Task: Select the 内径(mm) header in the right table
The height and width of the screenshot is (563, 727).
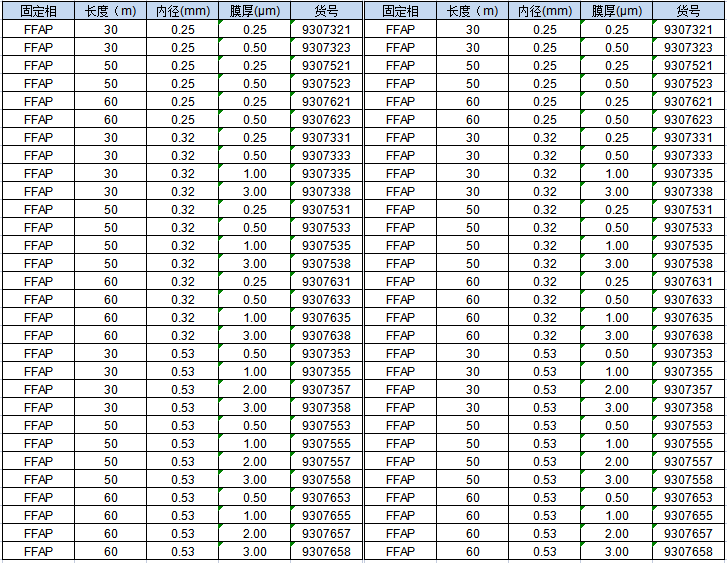Action: click(x=544, y=11)
